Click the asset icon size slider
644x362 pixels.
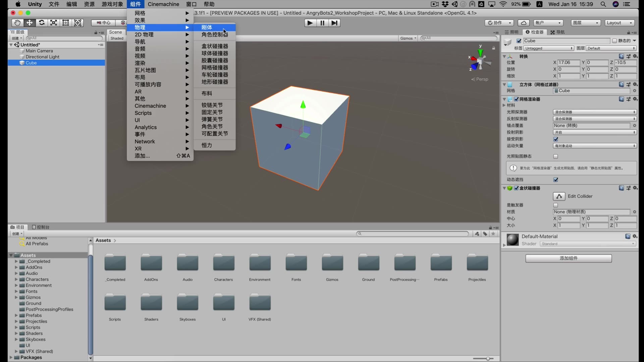(x=487, y=359)
